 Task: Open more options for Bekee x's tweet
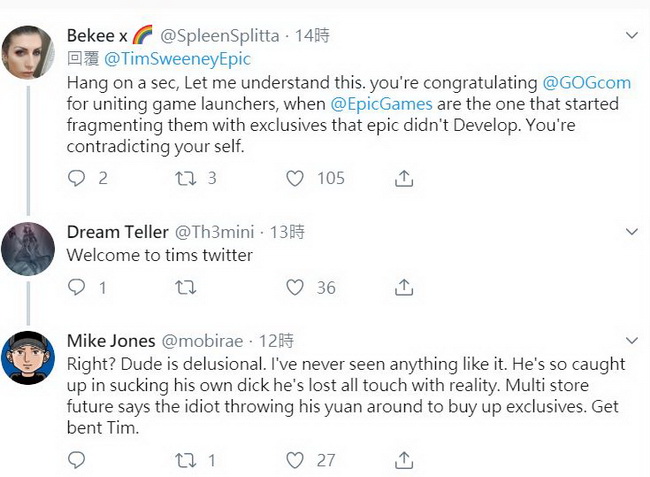[x=631, y=35]
